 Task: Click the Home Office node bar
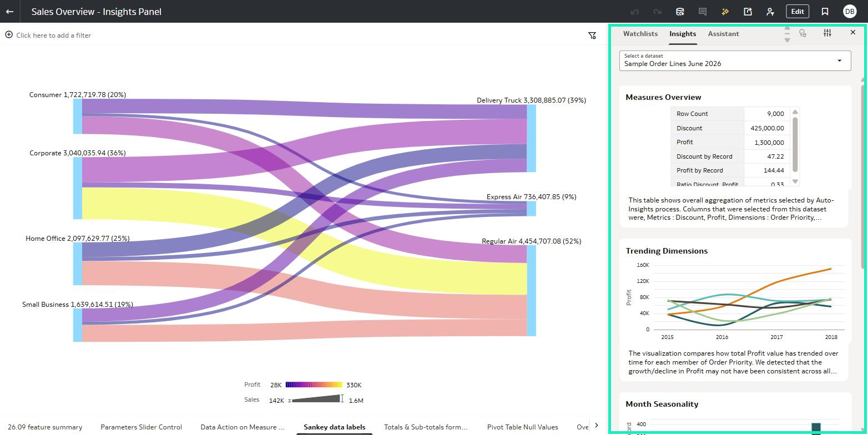click(78, 264)
